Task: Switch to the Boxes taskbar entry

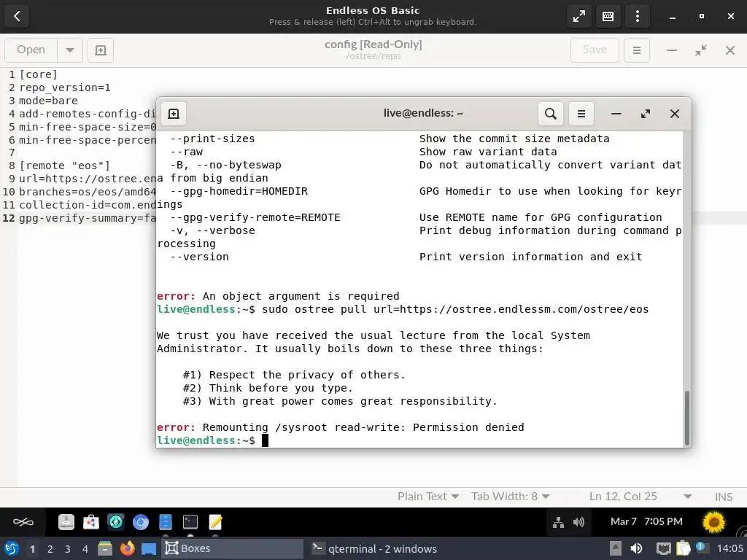Action: tap(233, 548)
